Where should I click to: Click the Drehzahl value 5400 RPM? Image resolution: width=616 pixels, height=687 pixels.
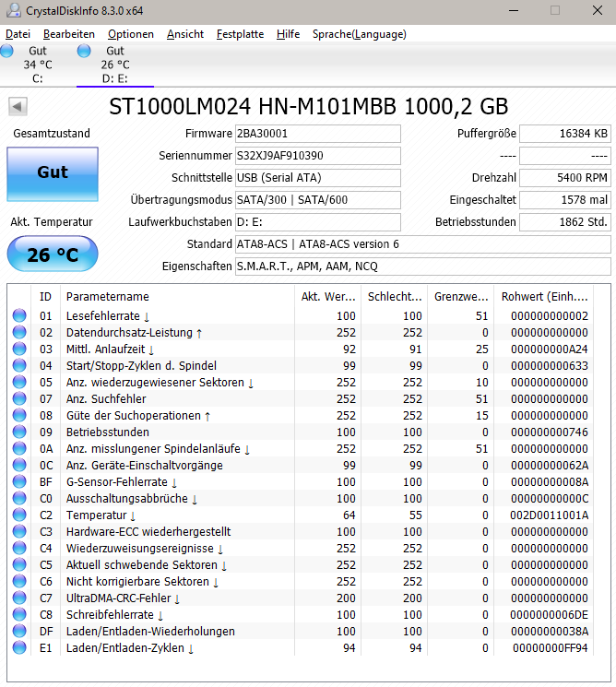565,177
